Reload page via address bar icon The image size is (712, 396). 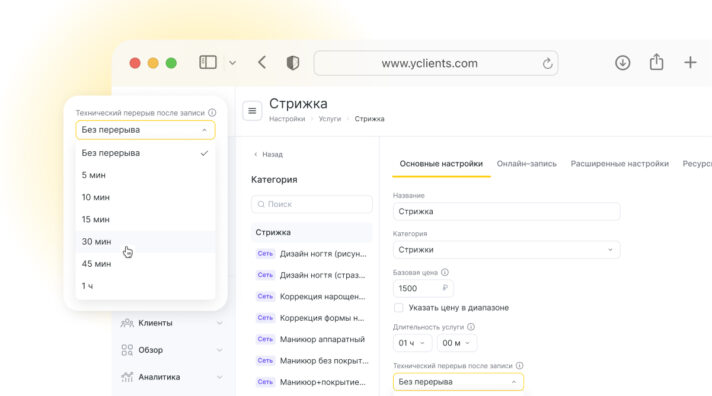[x=548, y=64]
